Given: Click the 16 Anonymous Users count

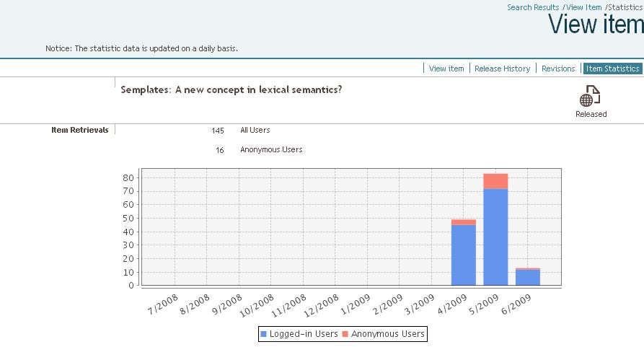Looking at the screenshot, I should click(219, 150).
